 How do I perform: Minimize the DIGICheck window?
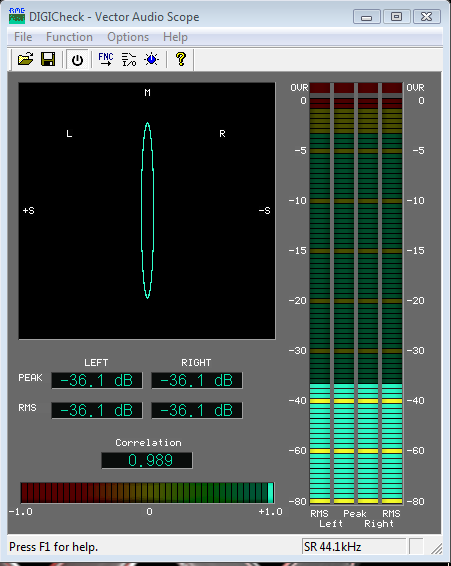pyautogui.click(x=367, y=17)
